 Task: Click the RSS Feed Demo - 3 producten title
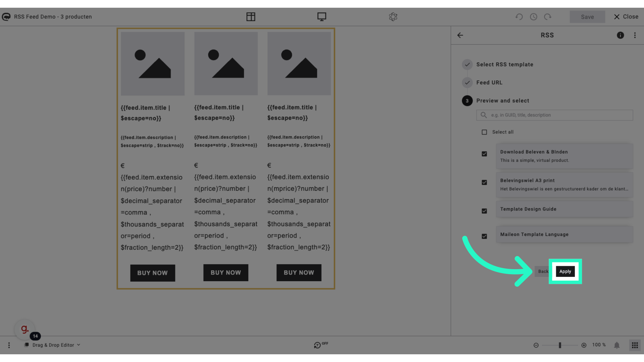point(53,17)
